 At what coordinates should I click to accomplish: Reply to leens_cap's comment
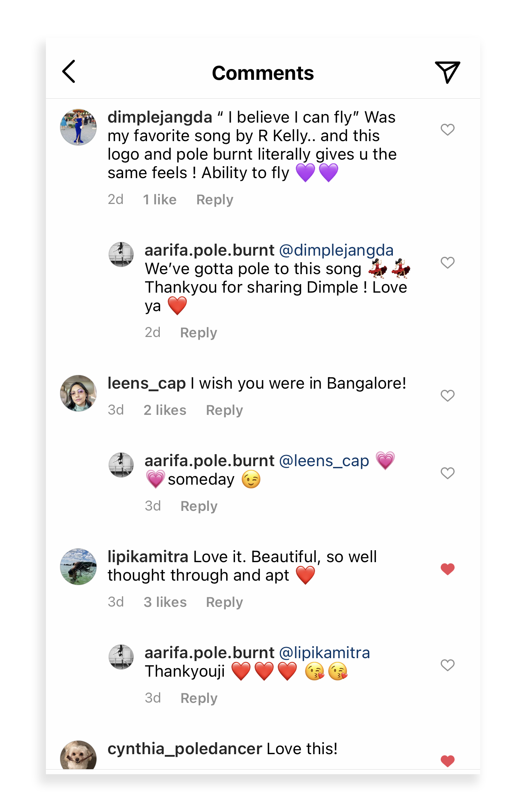point(224,410)
